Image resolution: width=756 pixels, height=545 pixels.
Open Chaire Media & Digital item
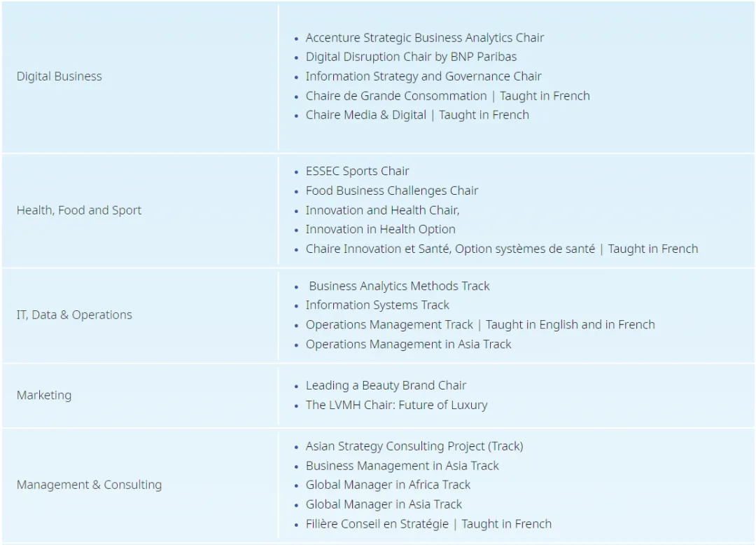point(417,116)
